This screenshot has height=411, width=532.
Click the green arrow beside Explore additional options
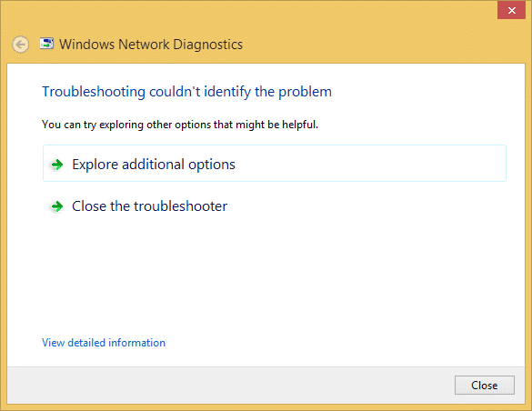tap(57, 165)
